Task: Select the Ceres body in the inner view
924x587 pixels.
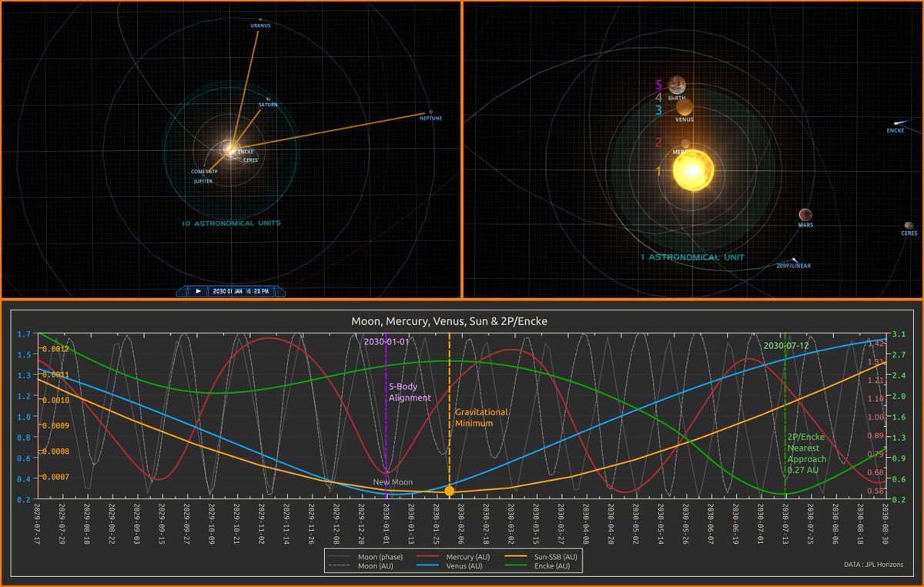Action: coord(909,226)
